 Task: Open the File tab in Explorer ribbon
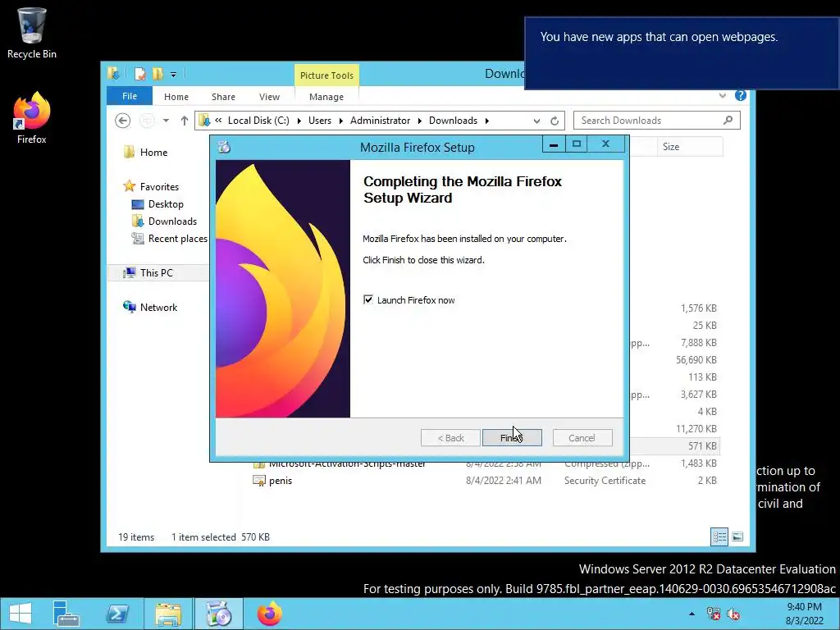130,96
